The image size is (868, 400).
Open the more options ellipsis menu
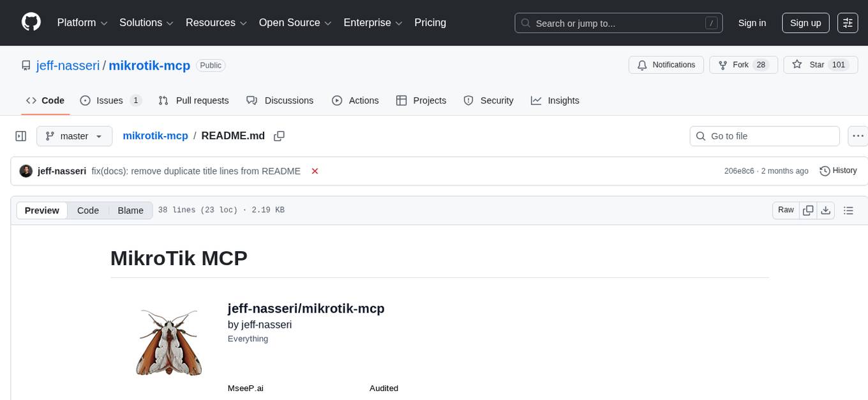point(858,135)
